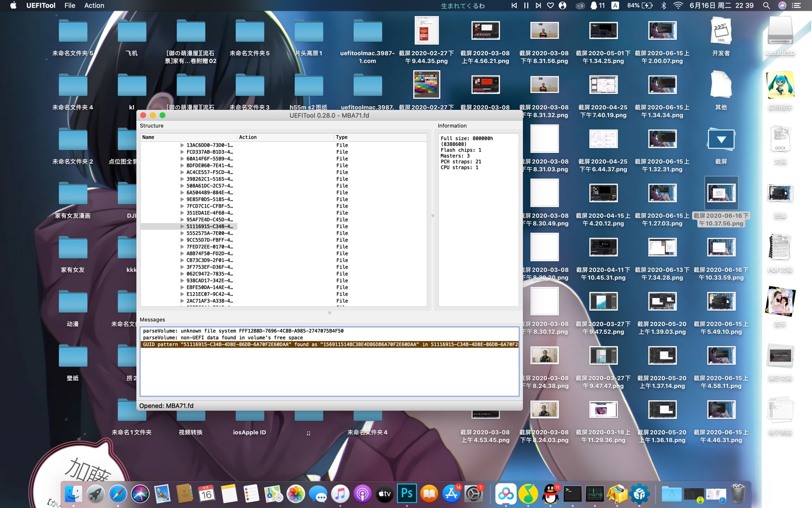Click the Information panel text area

click(x=478, y=220)
